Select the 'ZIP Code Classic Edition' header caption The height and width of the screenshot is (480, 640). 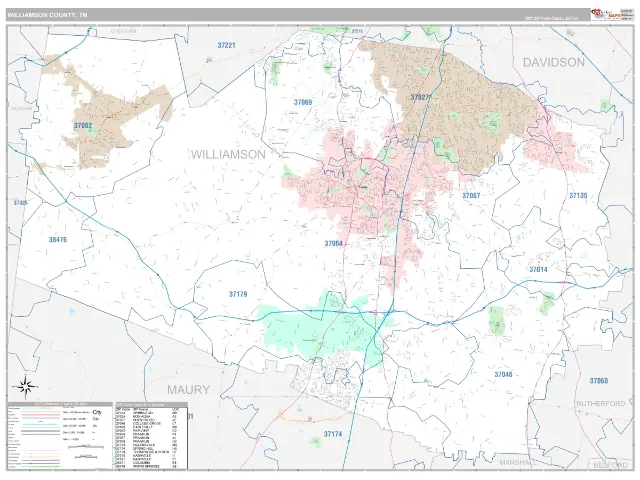[x=551, y=18]
